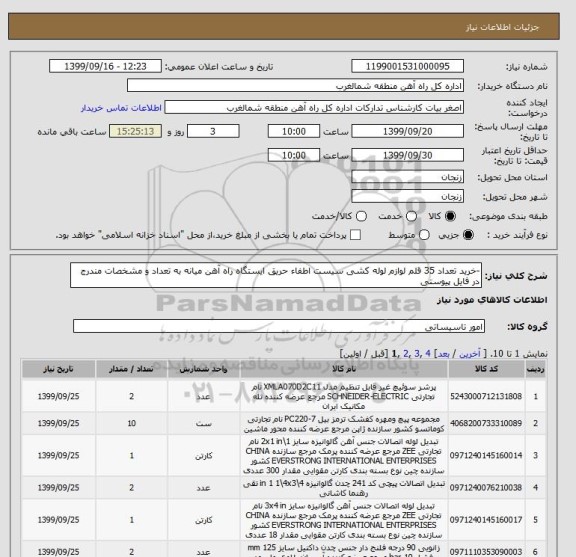Click the goods group field امور تاسیساتی

click(279, 326)
